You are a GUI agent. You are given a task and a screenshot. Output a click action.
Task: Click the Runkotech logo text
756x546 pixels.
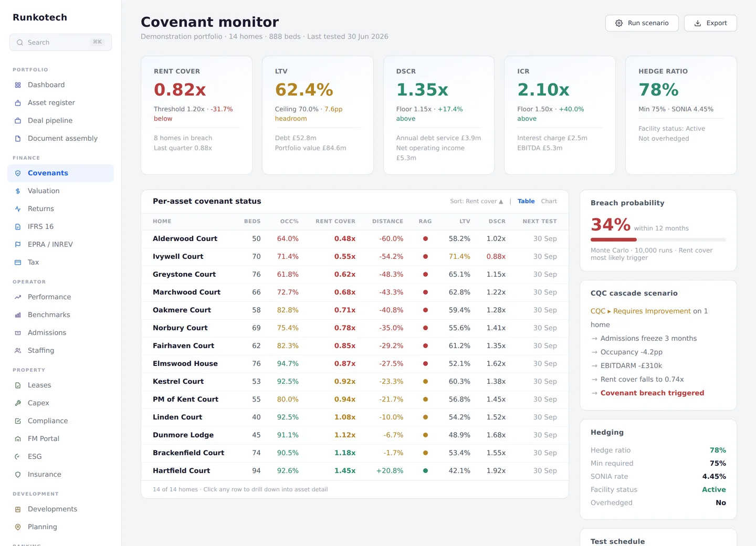(x=40, y=17)
